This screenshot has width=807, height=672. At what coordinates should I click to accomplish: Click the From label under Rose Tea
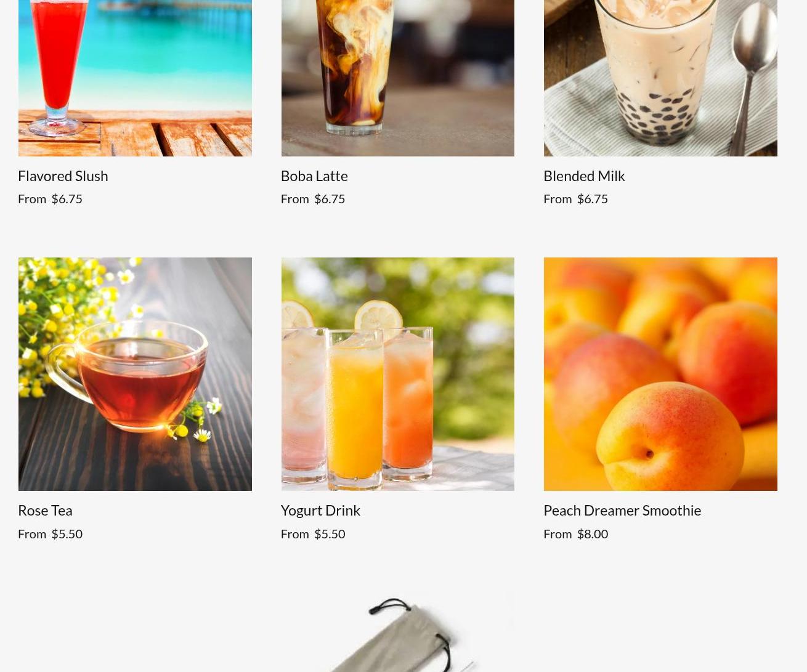pos(32,533)
